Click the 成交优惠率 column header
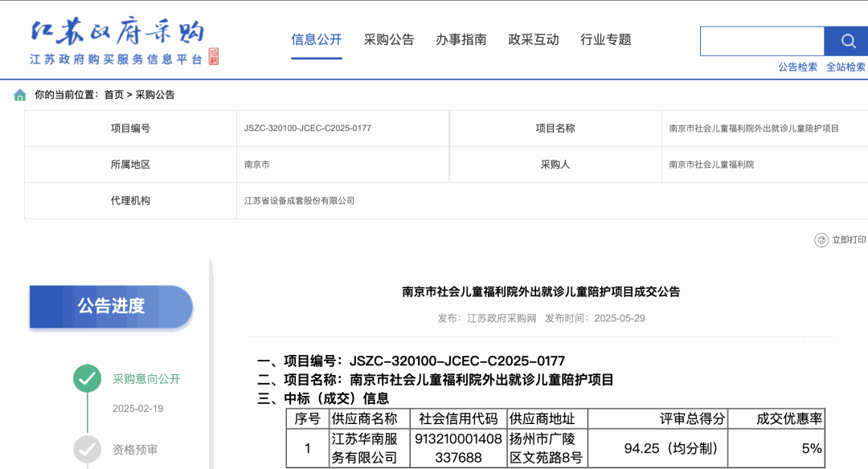868x469 pixels. point(776,418)
